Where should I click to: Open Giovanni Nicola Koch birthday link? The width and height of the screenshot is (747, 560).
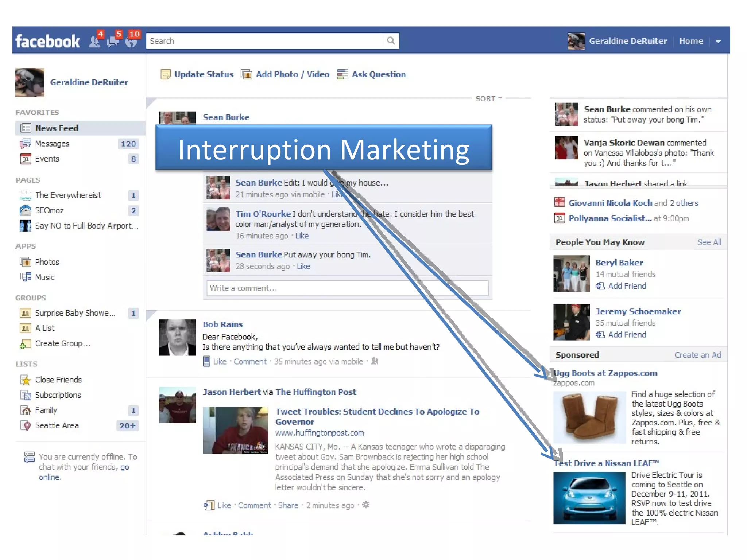(x=610, y=203)
